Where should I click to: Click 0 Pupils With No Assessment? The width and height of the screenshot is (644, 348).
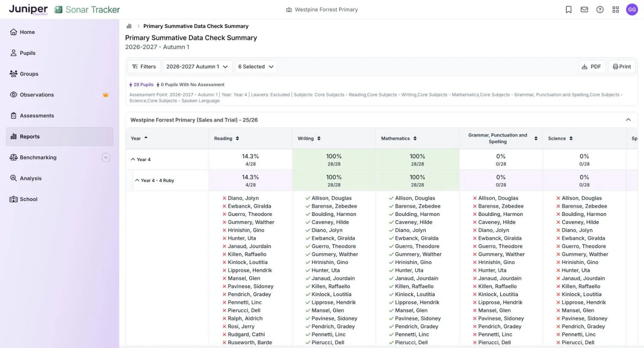(x=190, y=85)
